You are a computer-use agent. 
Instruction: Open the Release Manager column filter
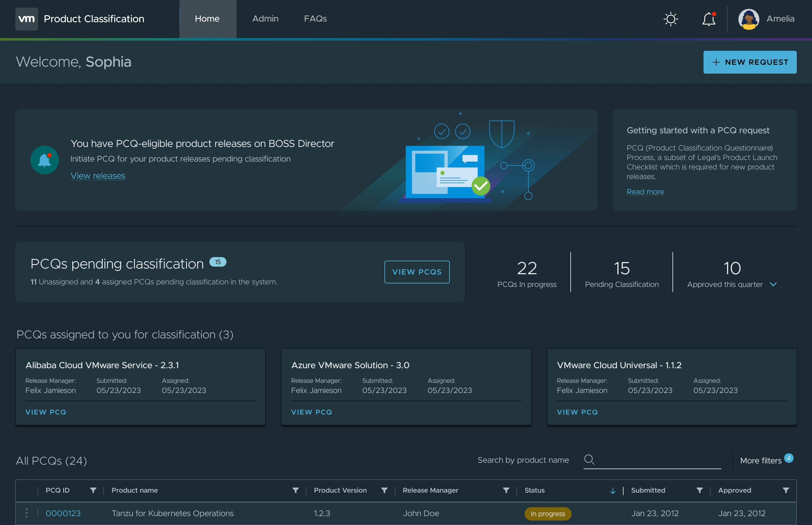(506, 490)
